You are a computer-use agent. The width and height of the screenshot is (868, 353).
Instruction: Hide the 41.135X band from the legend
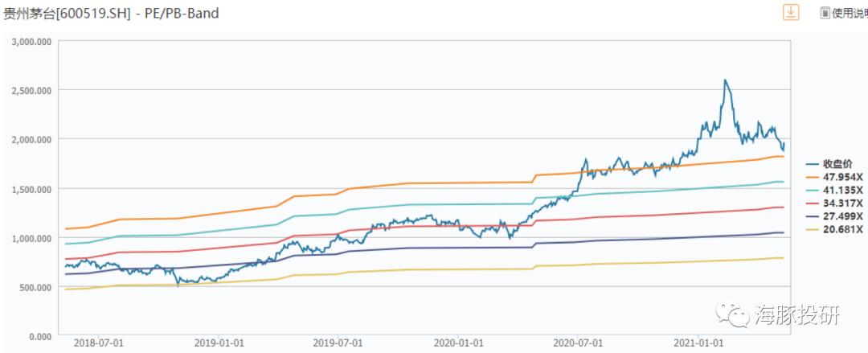(833, 190)
